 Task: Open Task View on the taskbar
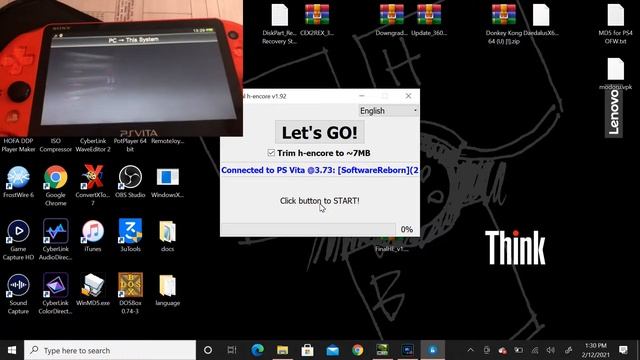(232, 350)
